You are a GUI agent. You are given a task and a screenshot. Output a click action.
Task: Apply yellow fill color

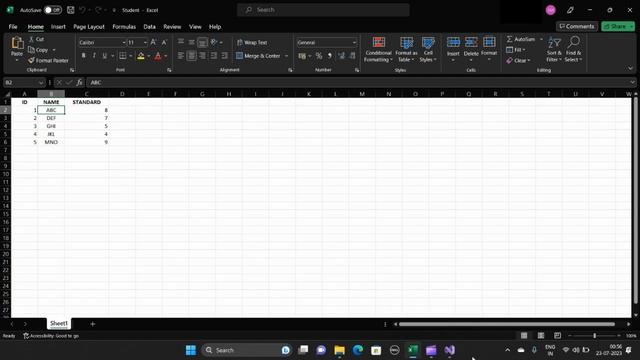141,56
